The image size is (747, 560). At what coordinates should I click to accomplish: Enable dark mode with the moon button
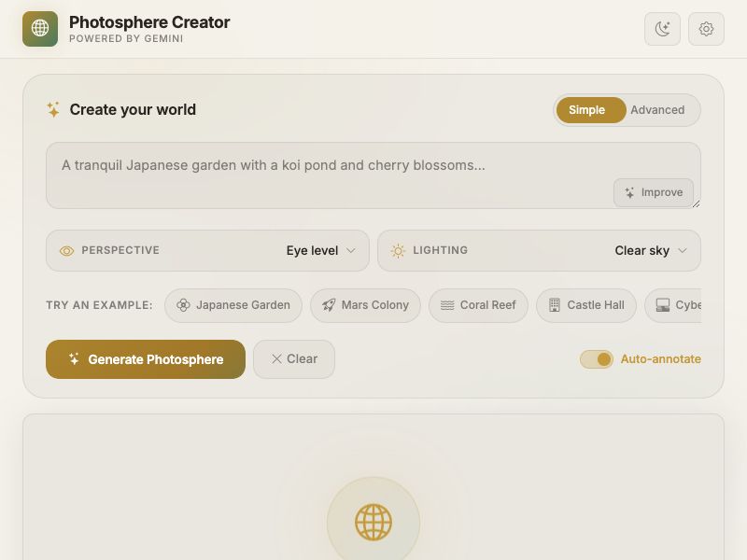tap(663, 29)
